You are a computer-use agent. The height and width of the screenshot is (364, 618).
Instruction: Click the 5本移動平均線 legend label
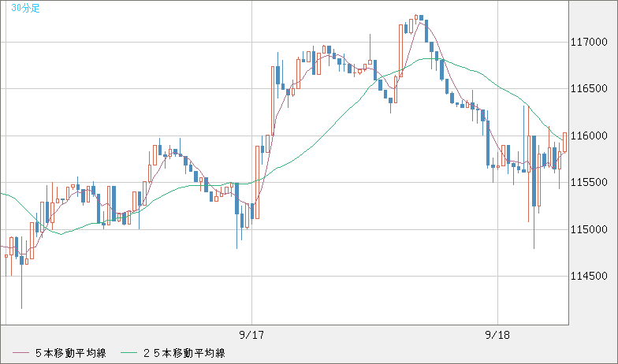[71, 353]
